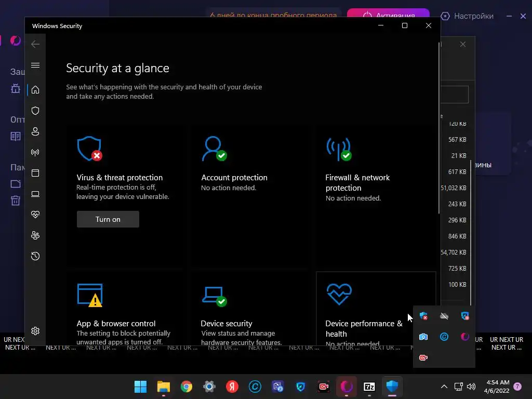Viewport: 532px width, 399px height.
Task: Open App & browser control tile
Action: click(x=125, y=308)
